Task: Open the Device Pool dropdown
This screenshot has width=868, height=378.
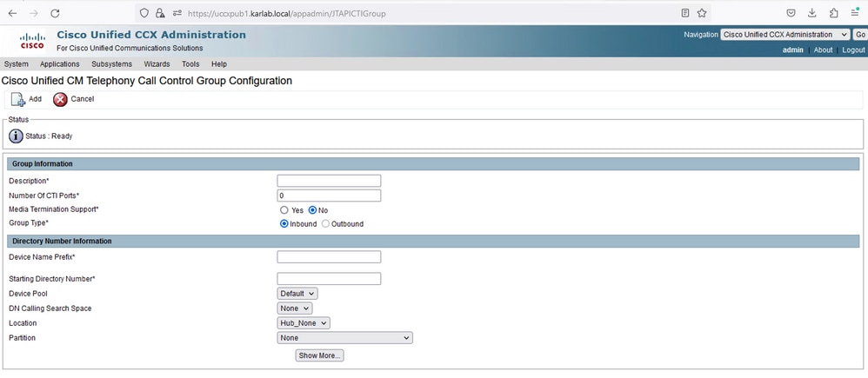Action: [x=297, y=294]
